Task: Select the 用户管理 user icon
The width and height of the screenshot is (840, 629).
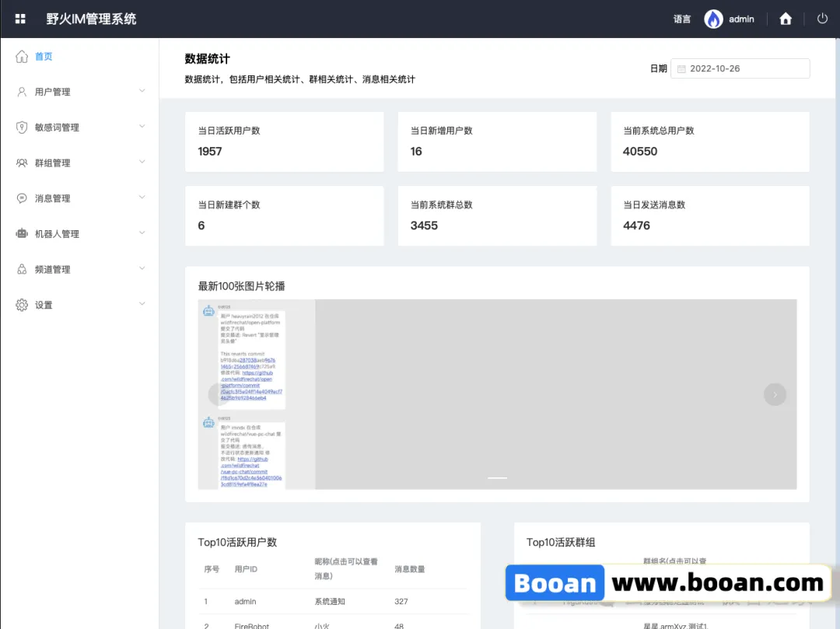Action: coord(21,92)
